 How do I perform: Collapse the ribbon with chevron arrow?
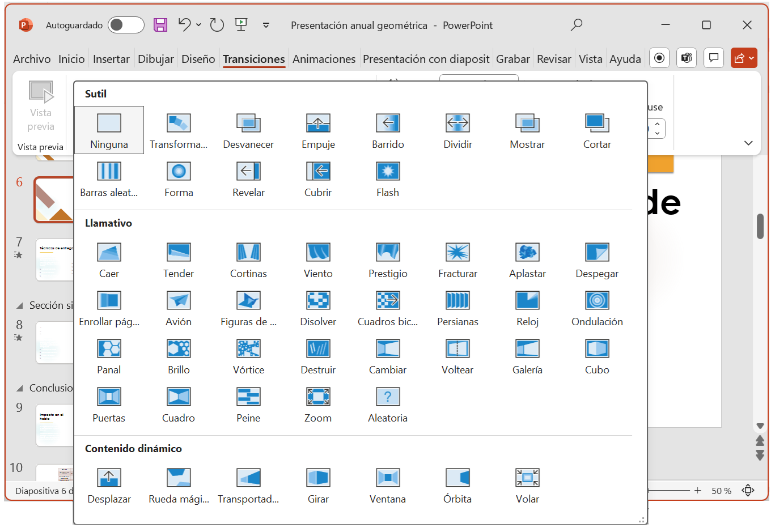(x=748, y=143)
